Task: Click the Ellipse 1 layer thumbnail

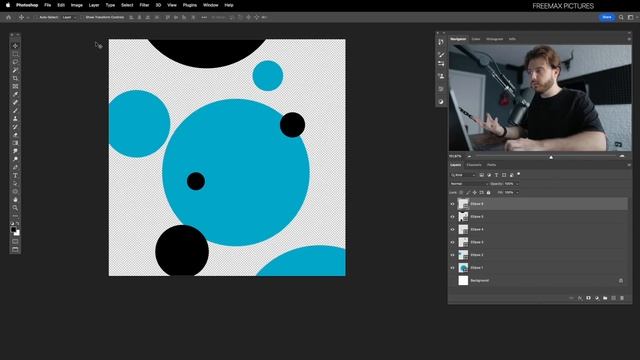Action: pyautogui.click(x=463, y=268)
